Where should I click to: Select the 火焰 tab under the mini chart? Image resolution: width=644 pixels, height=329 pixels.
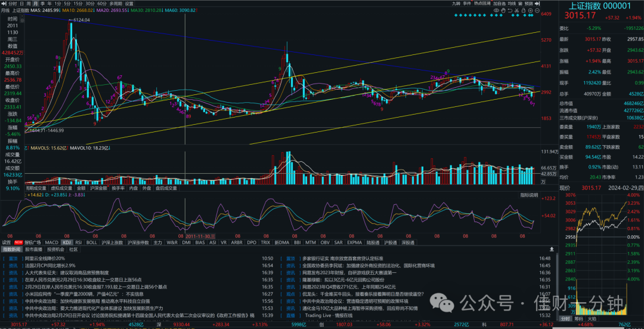[592, 319]
